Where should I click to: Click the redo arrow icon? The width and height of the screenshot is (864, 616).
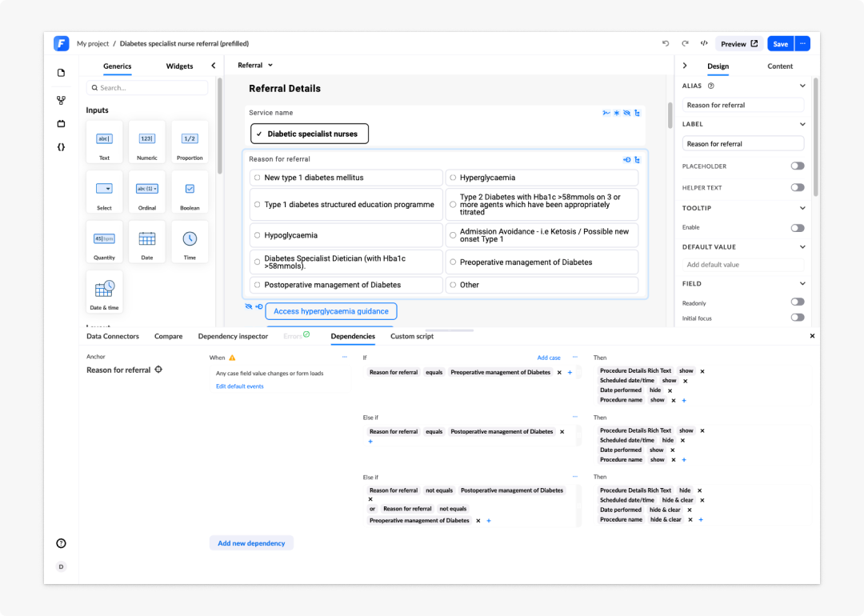coord(685,43)
